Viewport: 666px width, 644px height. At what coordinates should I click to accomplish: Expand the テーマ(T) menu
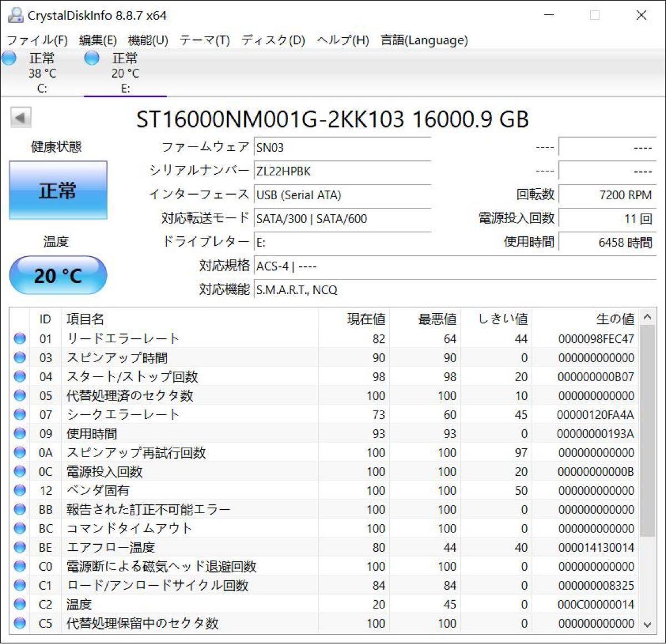pyautogui.click(x=204, y=40)
